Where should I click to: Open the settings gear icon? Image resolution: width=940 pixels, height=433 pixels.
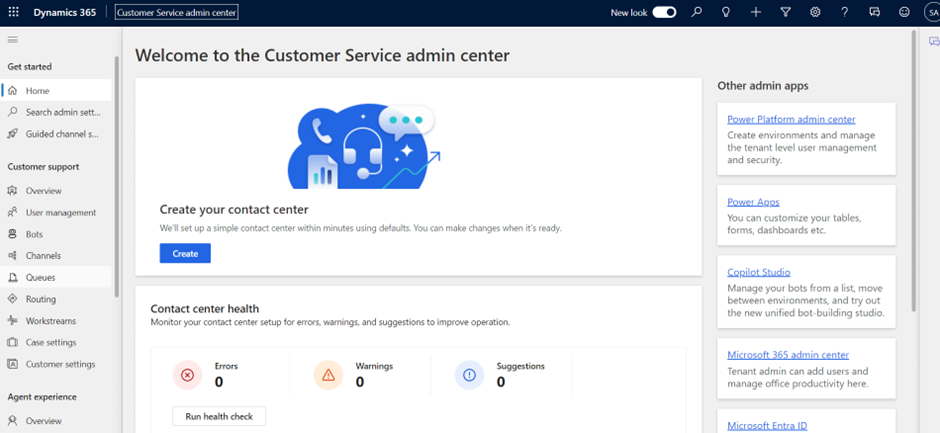[815, 12]
